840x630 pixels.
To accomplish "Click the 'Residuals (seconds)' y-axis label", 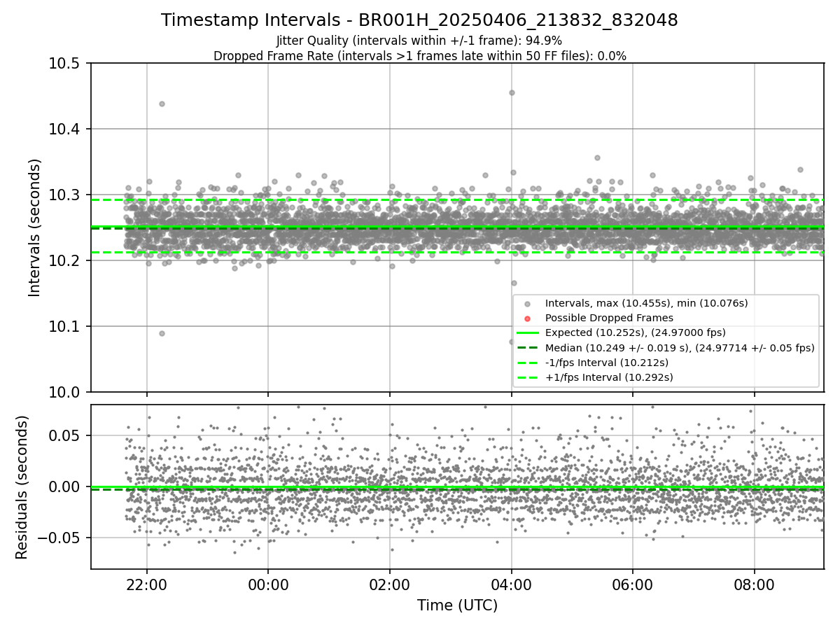I will [x=22, y=487].
